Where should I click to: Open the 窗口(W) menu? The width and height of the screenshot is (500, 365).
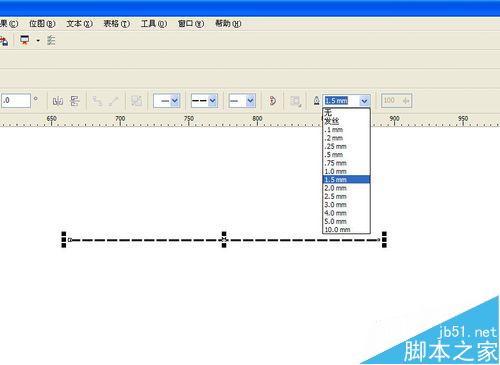(191, 24)
